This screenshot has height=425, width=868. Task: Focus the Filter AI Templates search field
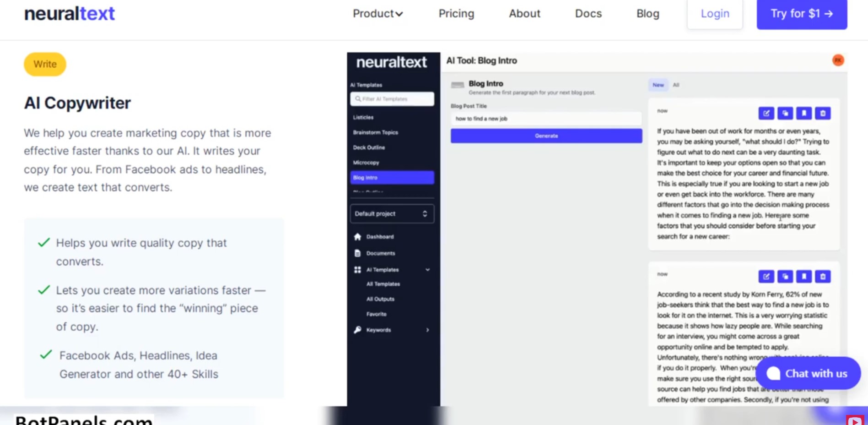pos(392,99)
